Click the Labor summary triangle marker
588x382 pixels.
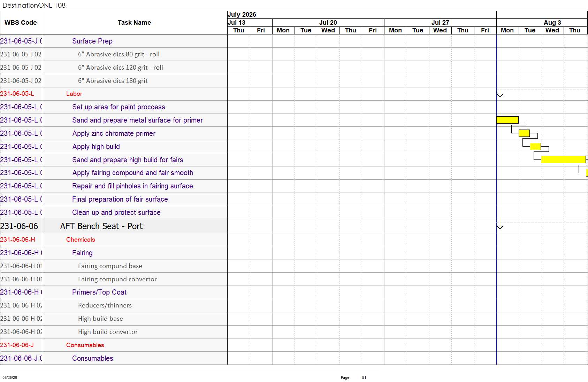(x=500, y=95)
